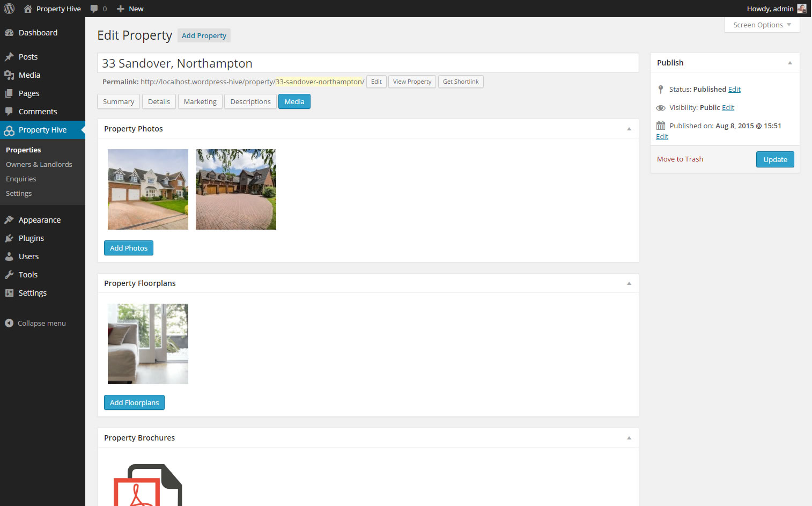812x506 pixels.
Task: Click the Plugins plug icon
Action: [x=9, y=238]
